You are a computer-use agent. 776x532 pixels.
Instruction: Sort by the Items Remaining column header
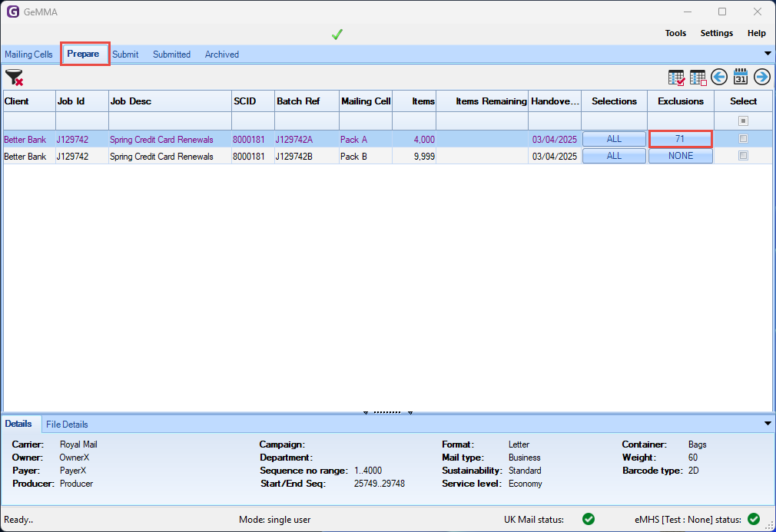tap(482, 101)
